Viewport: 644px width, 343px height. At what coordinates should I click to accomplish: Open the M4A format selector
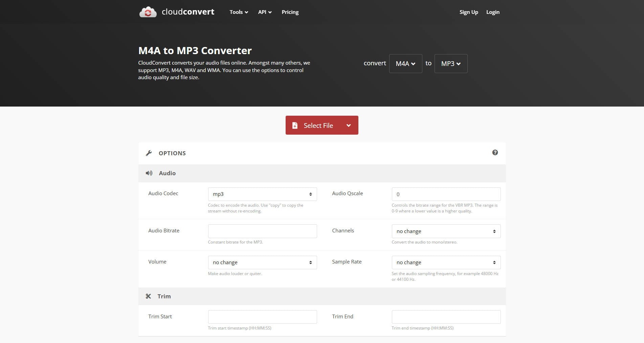405,63
